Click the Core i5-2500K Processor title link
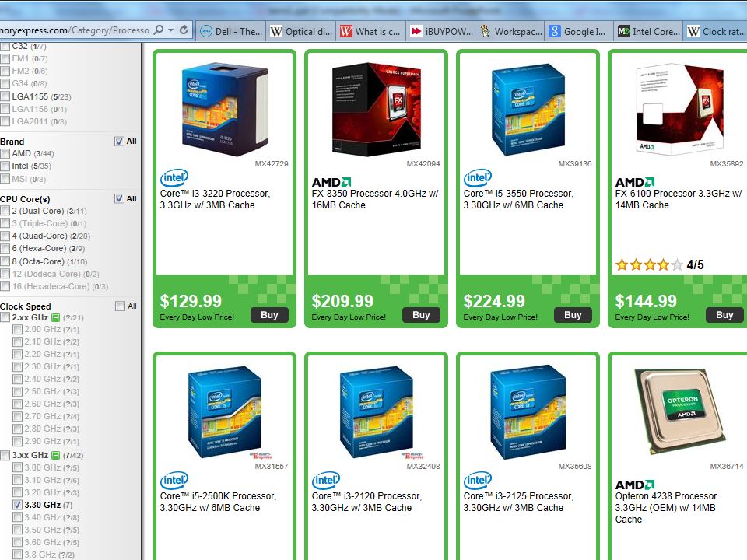Screen dimensions: 747x560 tap(218, 502)
